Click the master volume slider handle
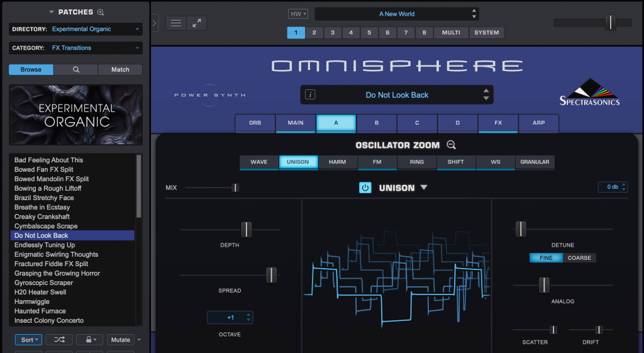Screen dimensions: 644x353 (611, 22)
